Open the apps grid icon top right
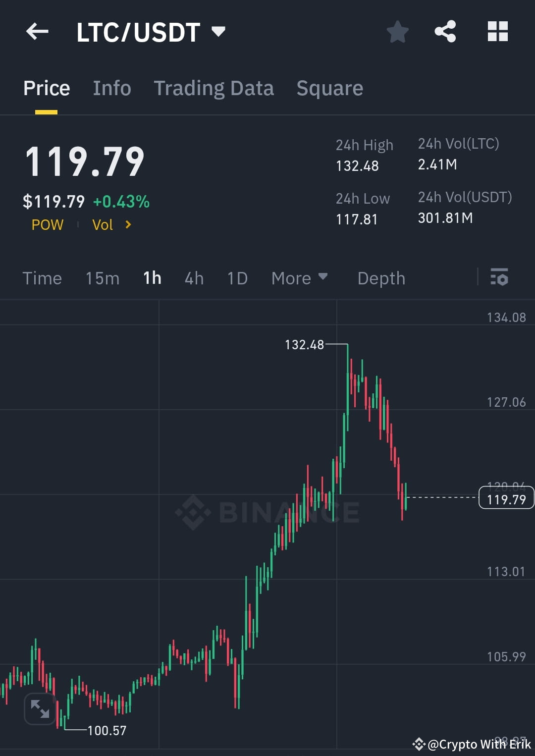This screenshot has height=756, width=535. [497, 31]
